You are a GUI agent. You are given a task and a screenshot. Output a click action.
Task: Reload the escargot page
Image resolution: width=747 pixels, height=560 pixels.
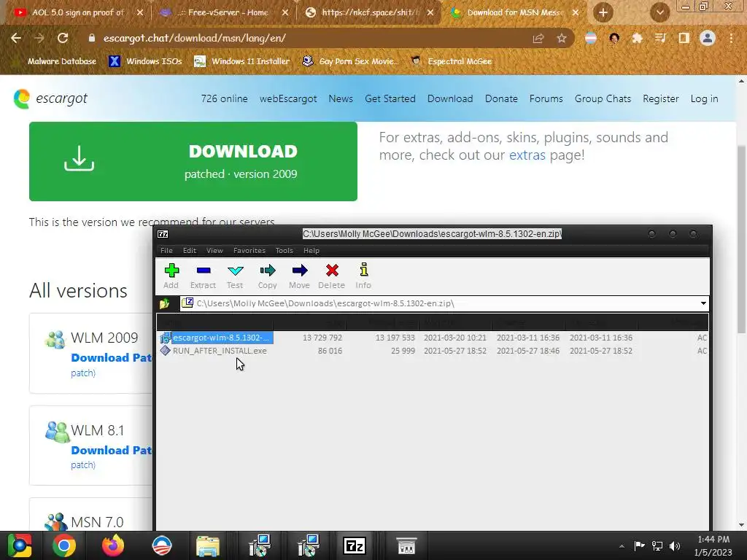(x=63, y=38)
